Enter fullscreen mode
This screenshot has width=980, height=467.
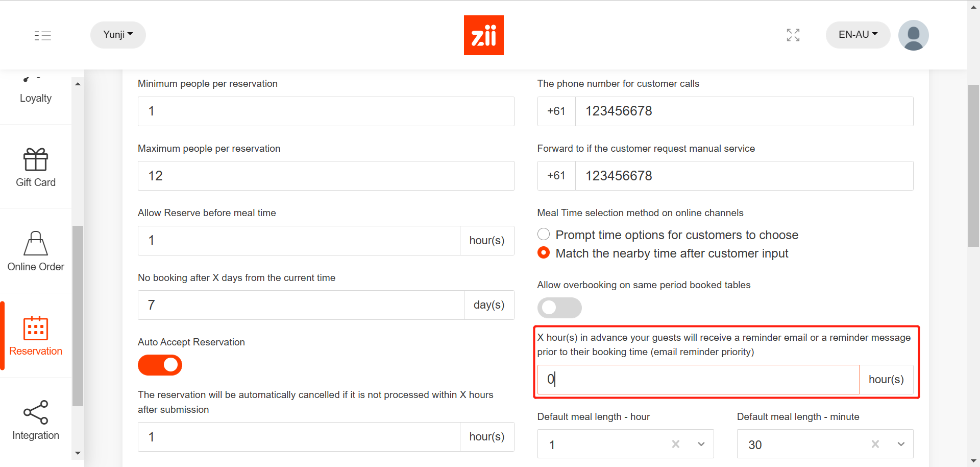(793, 35)
